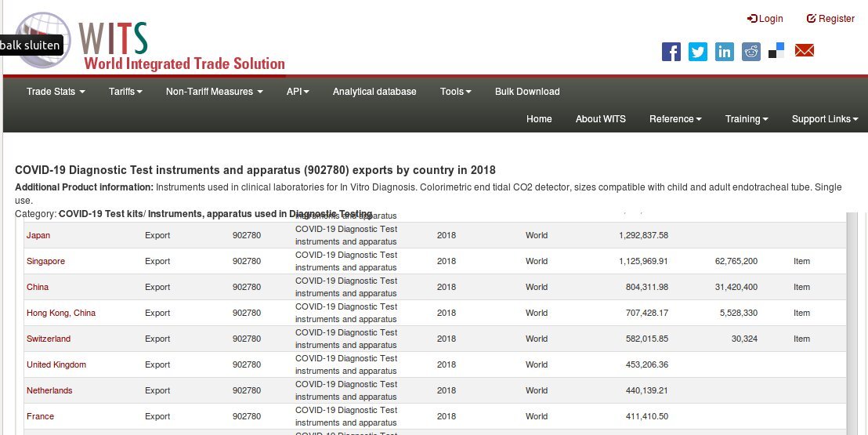Viewport: 868px width, 435px height.
Task: Select Japan trade value 1,292,837.58
Action: click(643, 235)
